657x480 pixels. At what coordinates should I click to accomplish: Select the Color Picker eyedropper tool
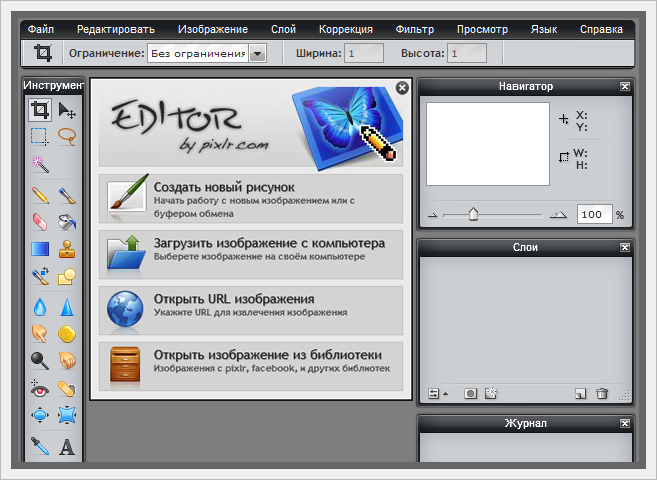40,446
